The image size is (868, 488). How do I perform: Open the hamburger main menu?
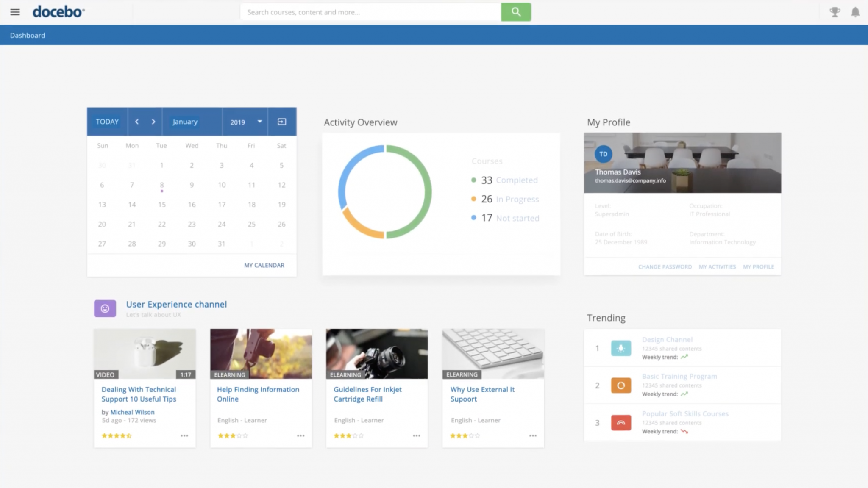point(15,12)
